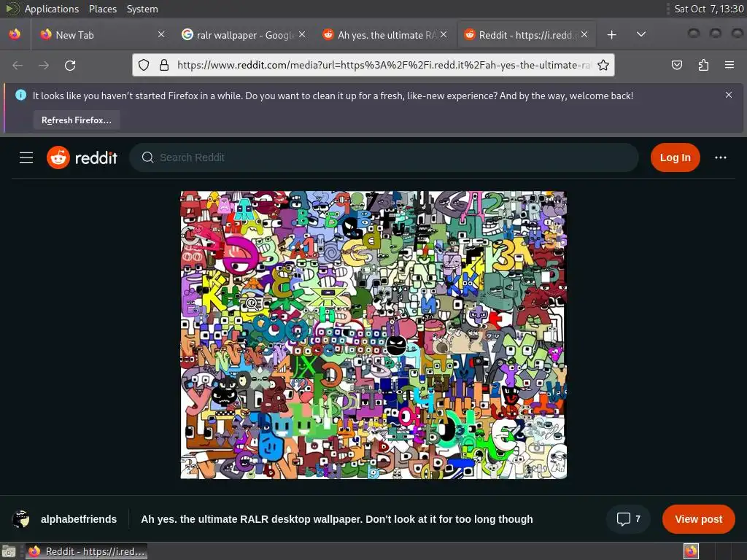
Task: Close the Reddit i.redd.it tab
Action: point(584,34)
